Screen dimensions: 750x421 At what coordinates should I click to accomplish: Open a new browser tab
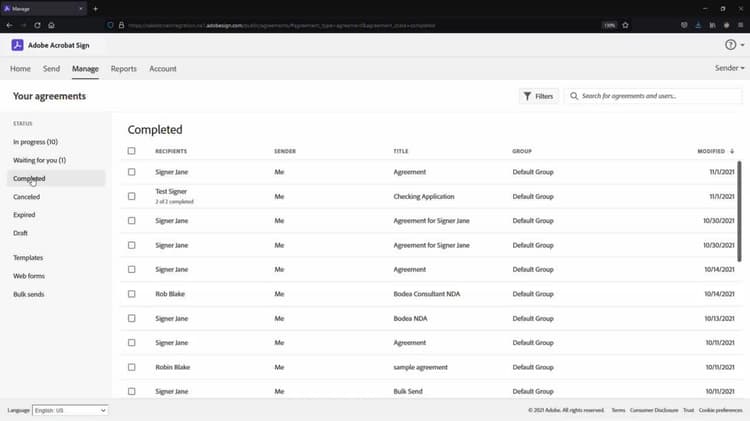(x=96, y=9)
